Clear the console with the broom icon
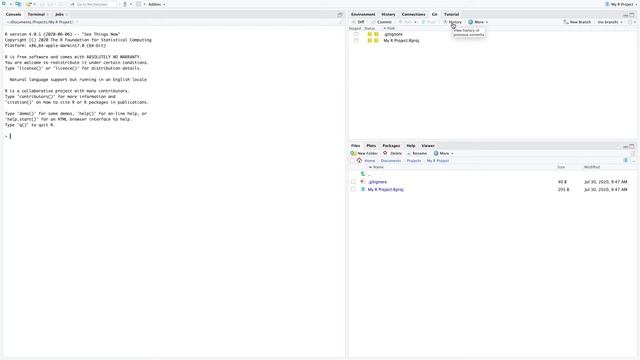640x360 pixels. point(340,22)
